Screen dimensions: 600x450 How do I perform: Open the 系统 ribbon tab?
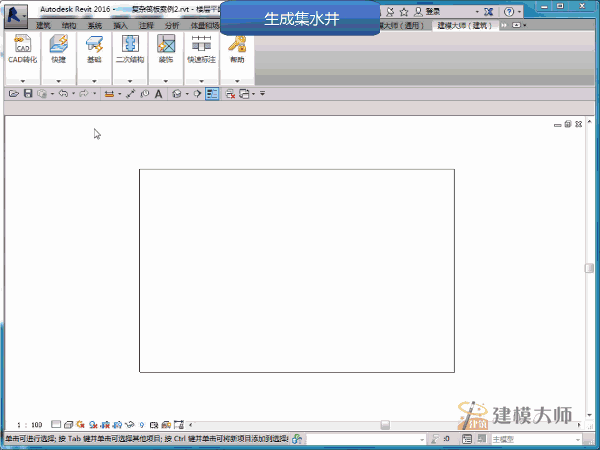point(95,26)
